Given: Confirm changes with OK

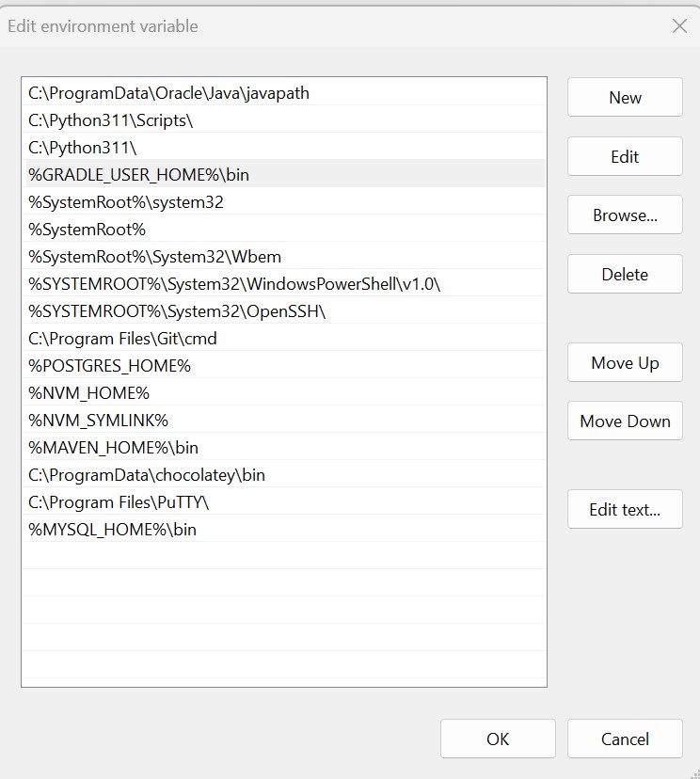Looking at the screenshot, I should pyautogui.click(x=498, y=739).
